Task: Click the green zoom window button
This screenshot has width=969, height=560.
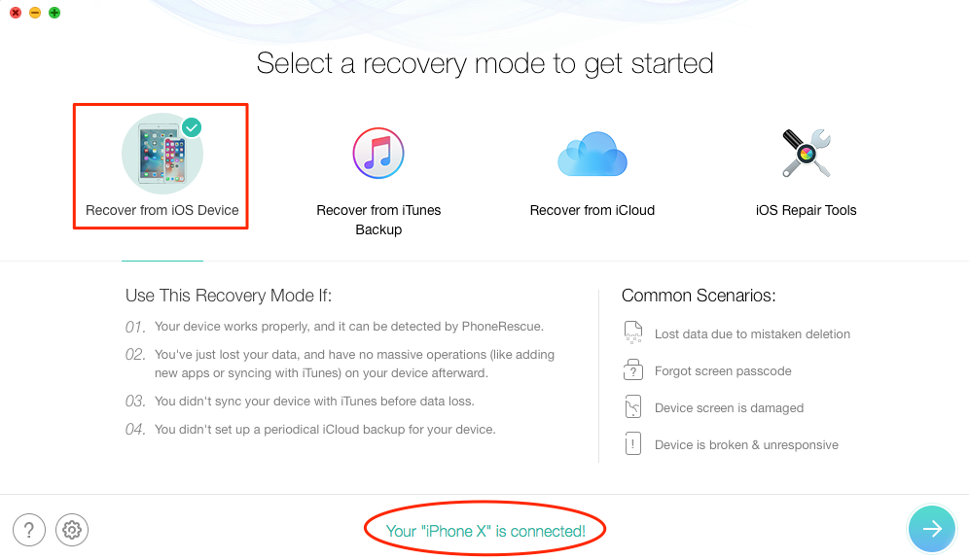Action: click(x=54, y=13)
